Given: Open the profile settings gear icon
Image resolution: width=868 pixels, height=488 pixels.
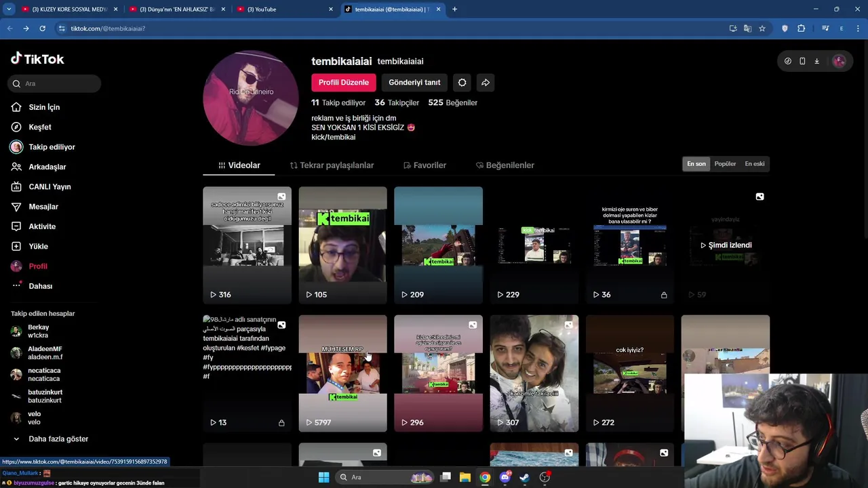Looking at the screenshot, I should [462, 83].
